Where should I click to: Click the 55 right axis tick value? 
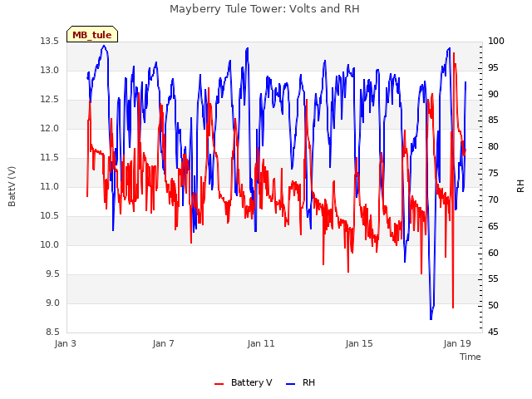point(493,279)
